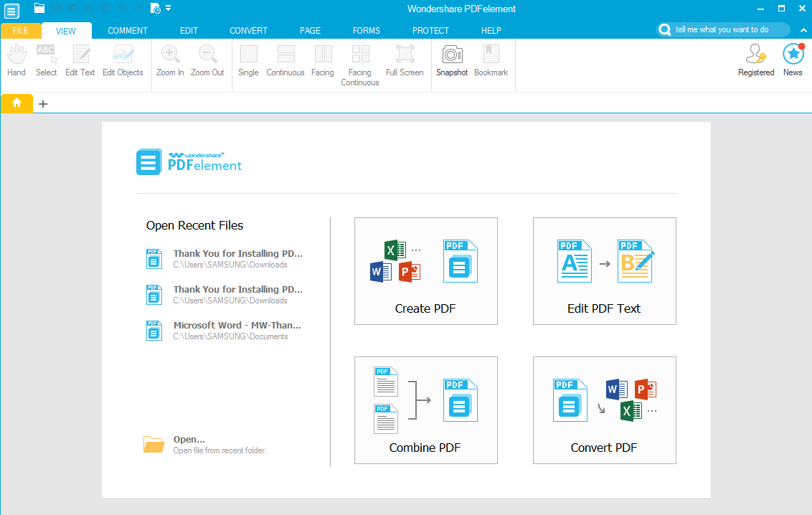The width and height of the screenshot is (812, 515).
Task: Open the Microsoft Word - MW-Than... recent file
Action: [237, 330]
